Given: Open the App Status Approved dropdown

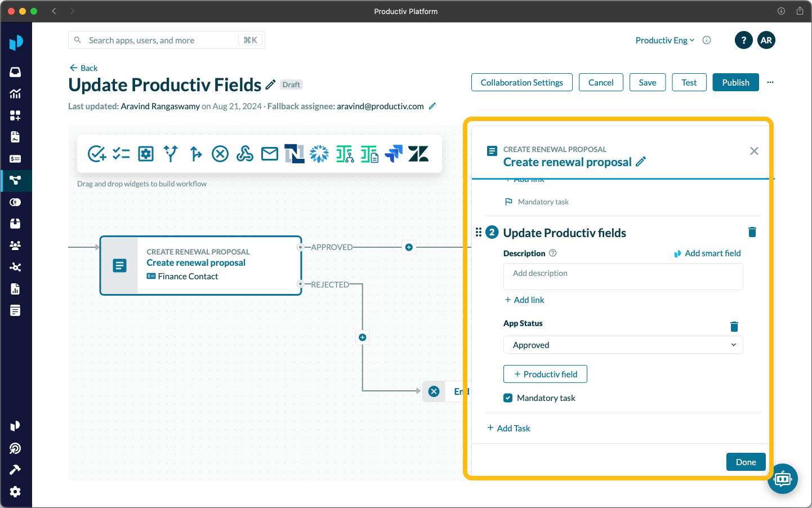Looking at the screenshot, I should 623,345.
